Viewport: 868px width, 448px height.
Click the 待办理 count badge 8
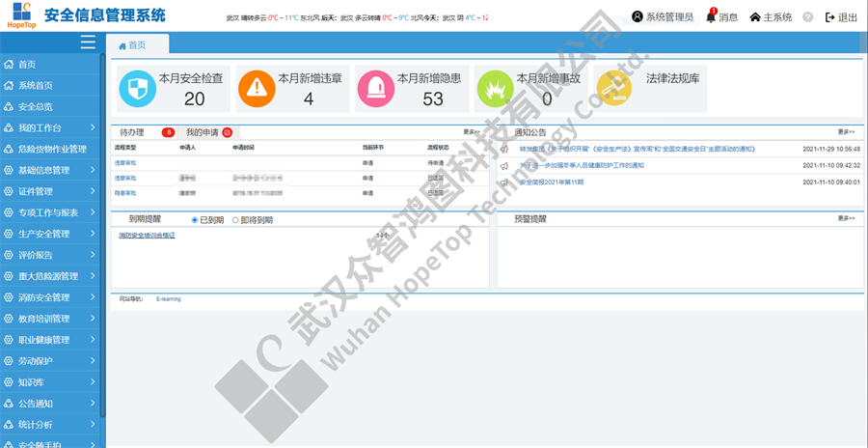tap(168, 132)
